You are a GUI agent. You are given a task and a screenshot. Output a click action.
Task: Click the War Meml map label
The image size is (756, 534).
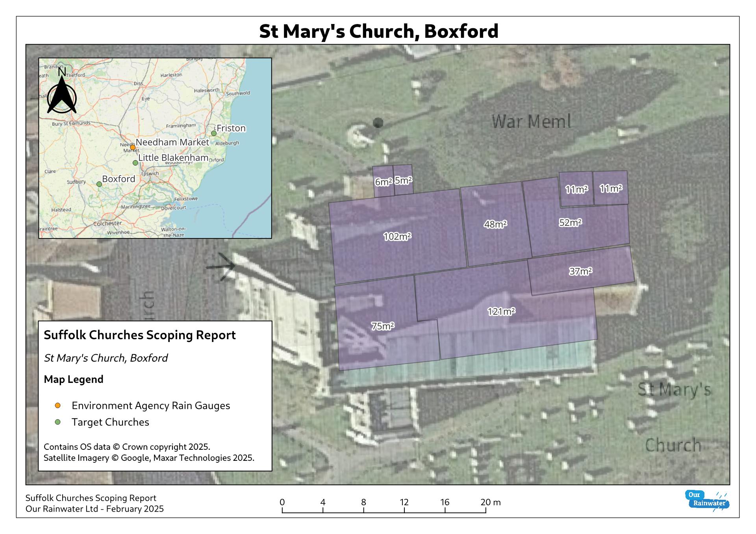point(531,122)
